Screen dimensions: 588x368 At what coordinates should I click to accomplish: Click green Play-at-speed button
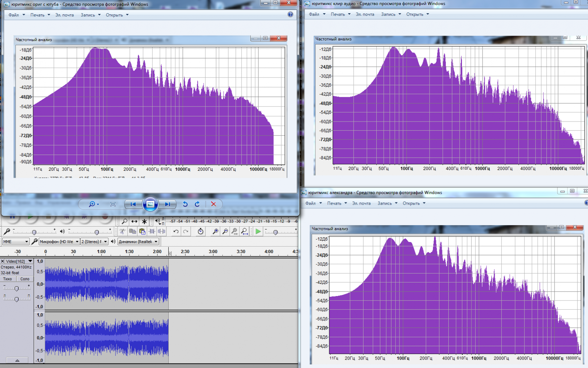(258, 231)
